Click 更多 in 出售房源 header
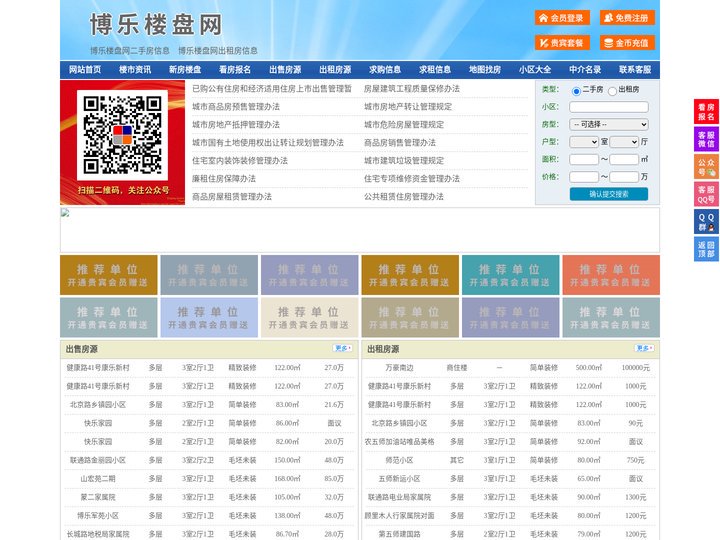The width and height of the screenshot is (720, 540). click(x=343, y=349)
